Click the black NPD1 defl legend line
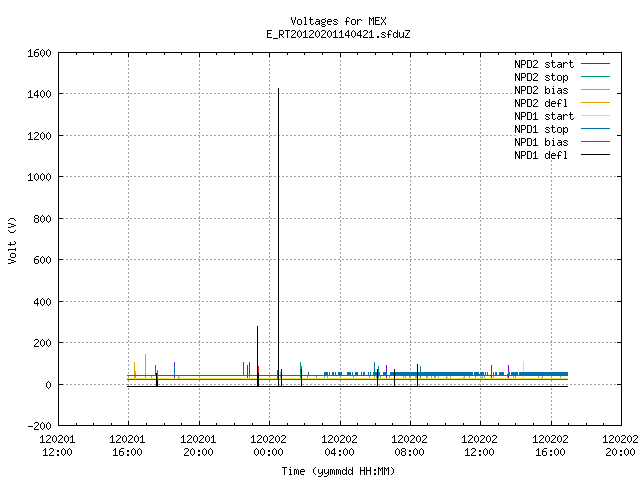Image resolution: width=640 pixels, height=480 pixels. pyautogui.click(x=595, y=155)
